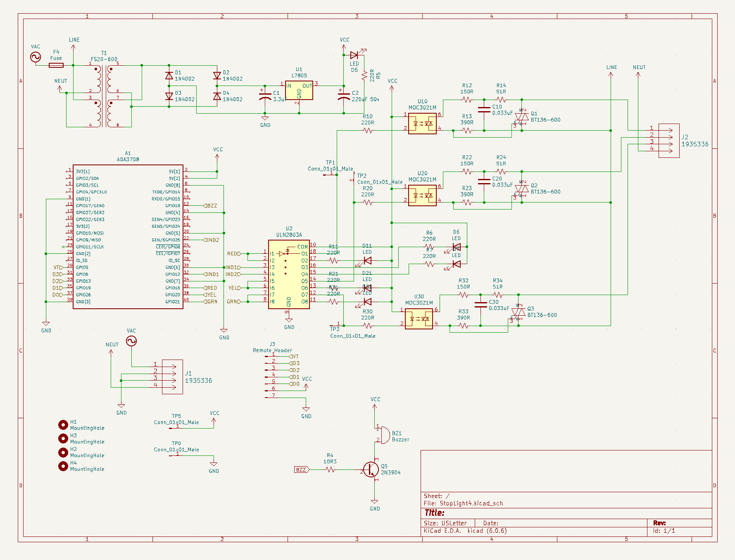Screen dimensions: 735x560
Task: Select the H1 MountingHole symbol
Action: click(x=63, y=425)
